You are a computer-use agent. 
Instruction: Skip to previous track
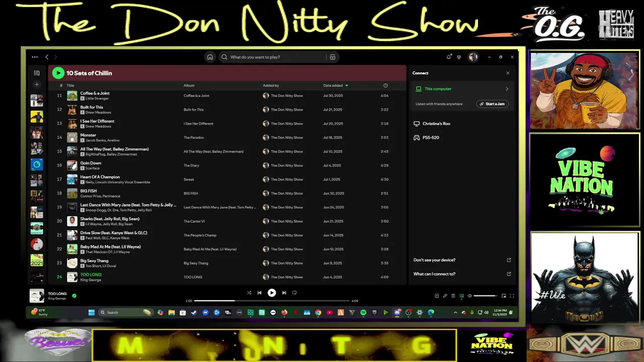click(x=260, y=293)
